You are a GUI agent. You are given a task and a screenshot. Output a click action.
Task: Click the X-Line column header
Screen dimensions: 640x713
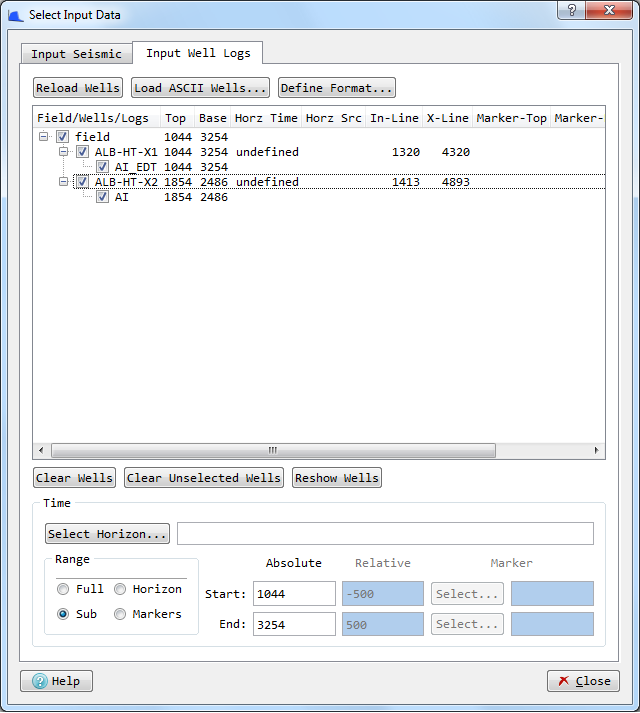click(448, 118)
